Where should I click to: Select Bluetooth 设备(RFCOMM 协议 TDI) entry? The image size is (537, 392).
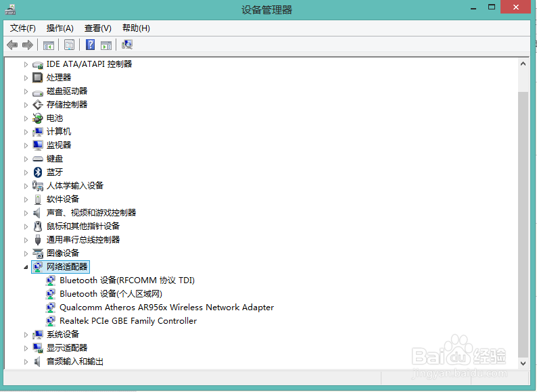tap(127, 280)
